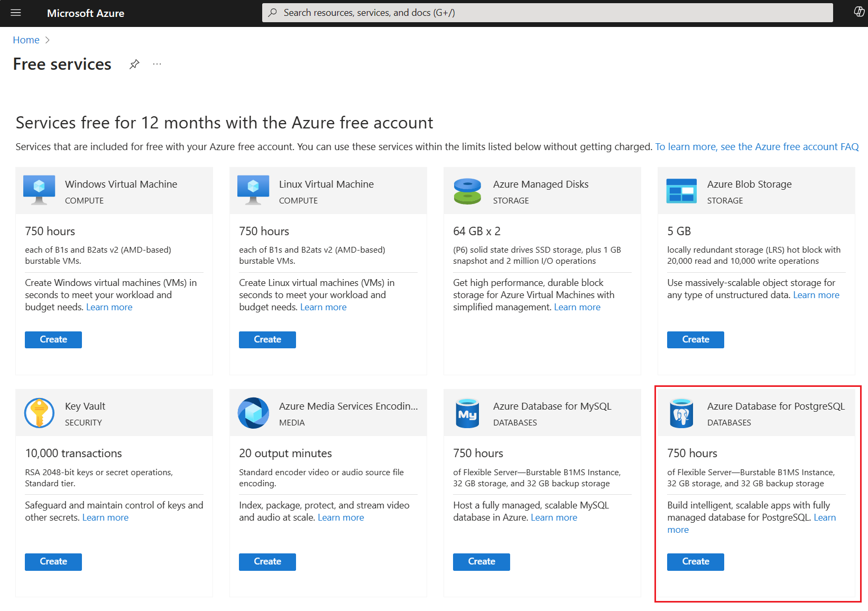Click the '64 GB x 2' text
Screen dimensions: 868x611
pyautogui.click(x=477, y=231)
